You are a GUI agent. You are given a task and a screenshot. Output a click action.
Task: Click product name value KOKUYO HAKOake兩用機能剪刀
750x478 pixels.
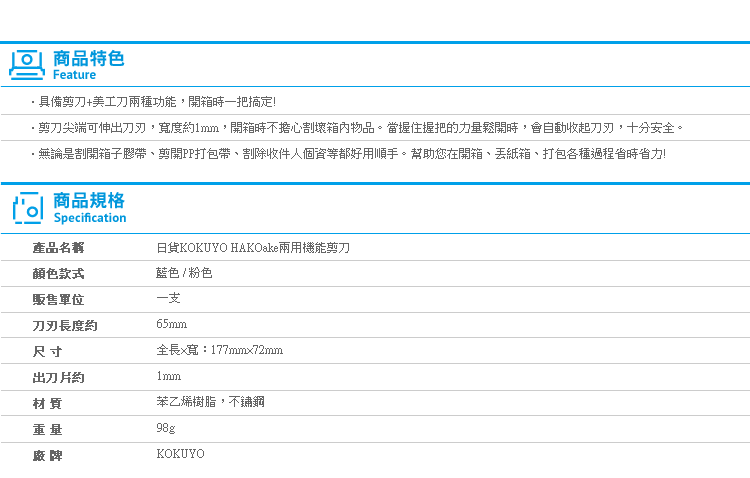[253, 248]
